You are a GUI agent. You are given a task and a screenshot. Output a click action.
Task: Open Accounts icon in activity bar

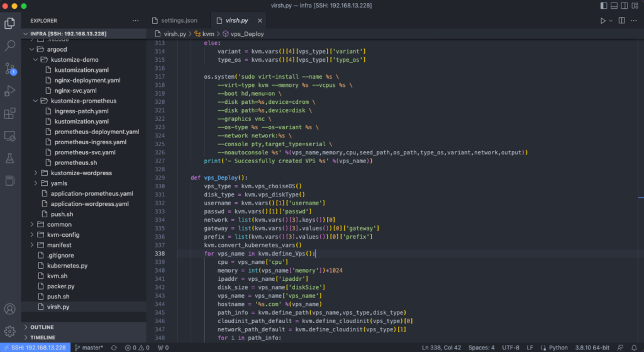(x=10, y=309)
